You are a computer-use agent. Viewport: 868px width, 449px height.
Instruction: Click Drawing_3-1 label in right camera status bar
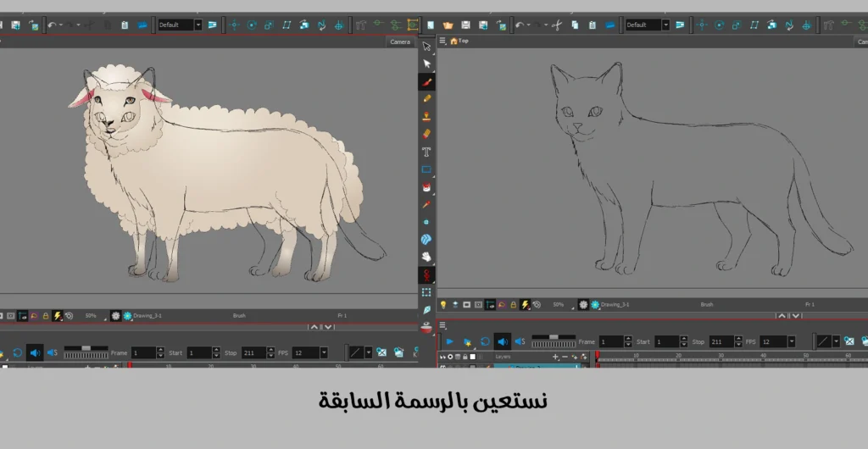615,305
